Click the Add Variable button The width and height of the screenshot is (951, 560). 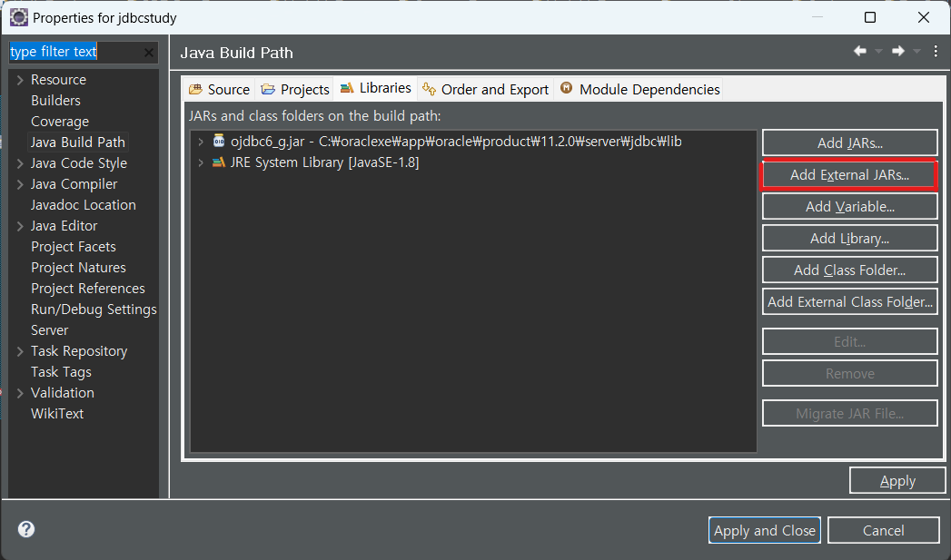[849, 207]
